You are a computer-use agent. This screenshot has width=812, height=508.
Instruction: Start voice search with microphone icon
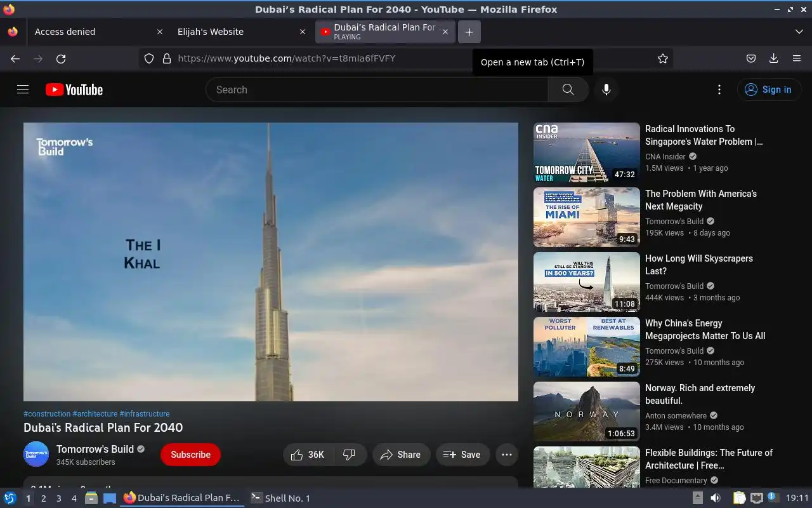[606, 90]
